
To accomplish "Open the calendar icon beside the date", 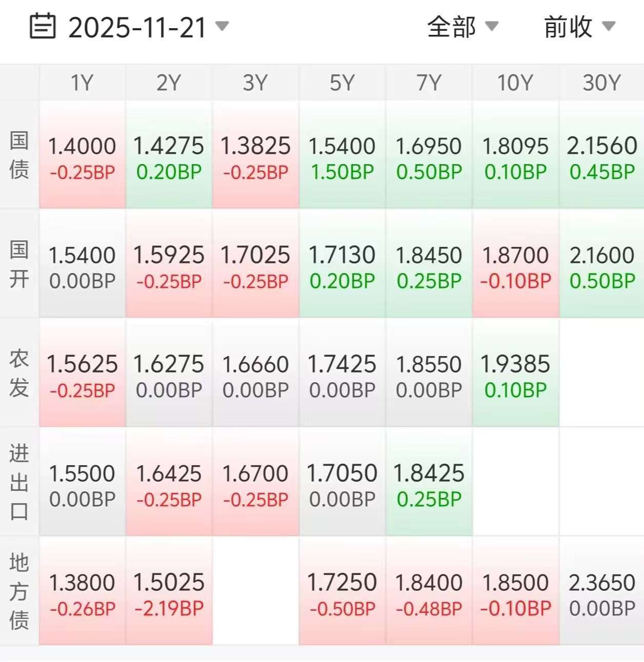I will coord(43,27).
